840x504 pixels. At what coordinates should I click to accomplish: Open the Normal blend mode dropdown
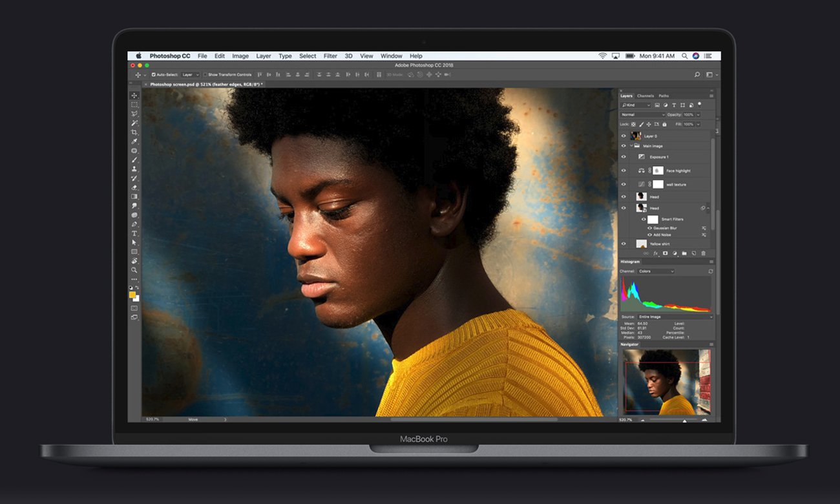tap(643, 114)
